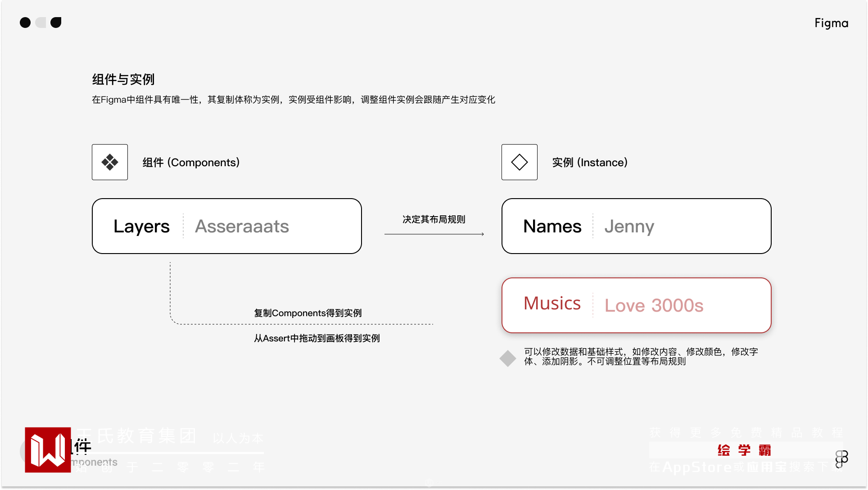Click the outlined diamond Instance icon
This screenshot has width=868, height=490.
519,162
